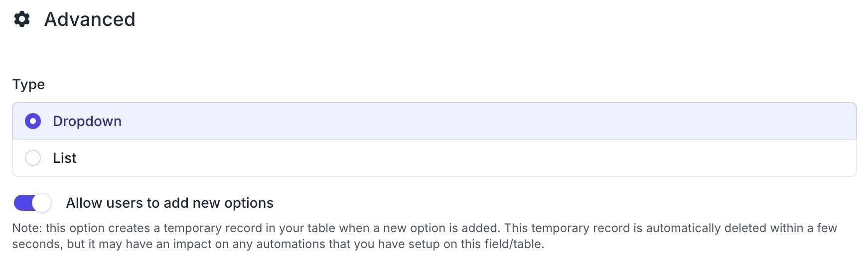The image size is (868, 268).
Task: Click the highlighted Dropdown type row
Action: (x=434, y=121)
